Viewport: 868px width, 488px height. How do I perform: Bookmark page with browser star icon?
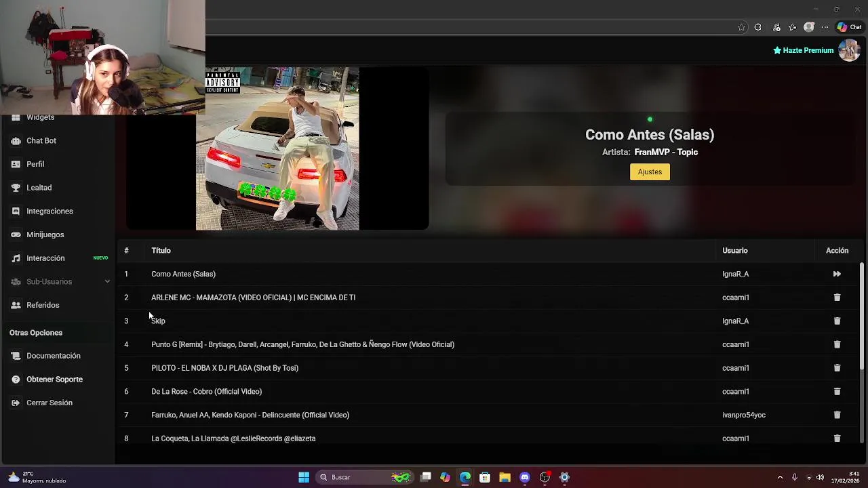741,27
